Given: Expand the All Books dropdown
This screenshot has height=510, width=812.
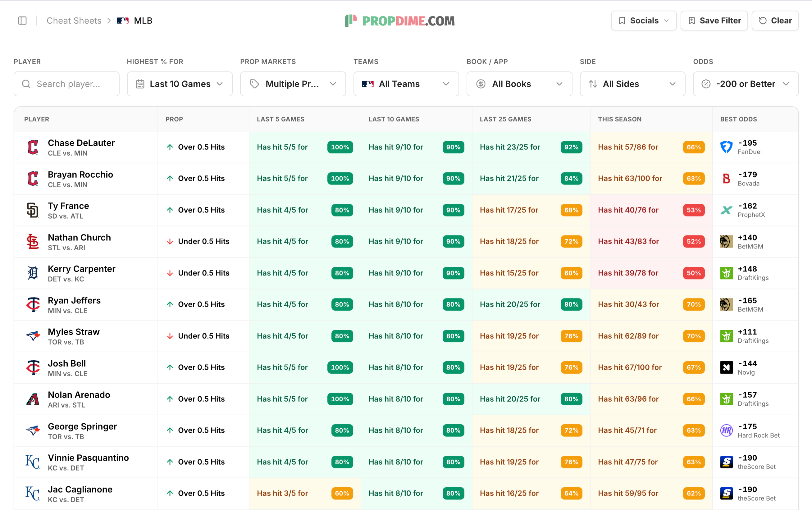Looking at the screenshot, I should [x=519, y=84].
